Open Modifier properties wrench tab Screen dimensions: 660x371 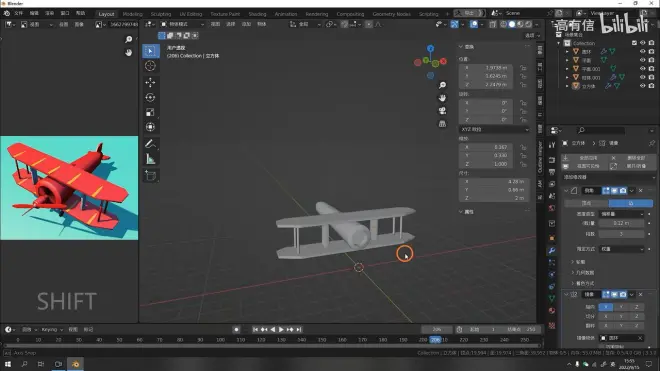(552, 251)
